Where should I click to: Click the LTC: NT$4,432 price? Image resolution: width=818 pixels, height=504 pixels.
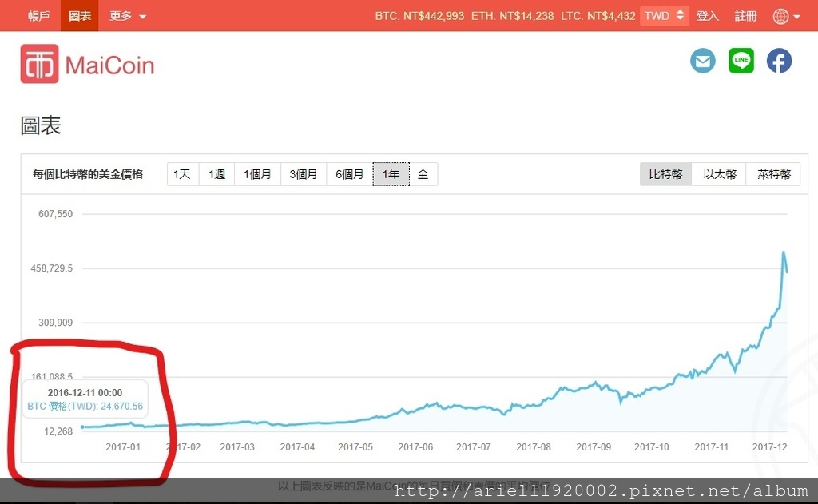598,16
